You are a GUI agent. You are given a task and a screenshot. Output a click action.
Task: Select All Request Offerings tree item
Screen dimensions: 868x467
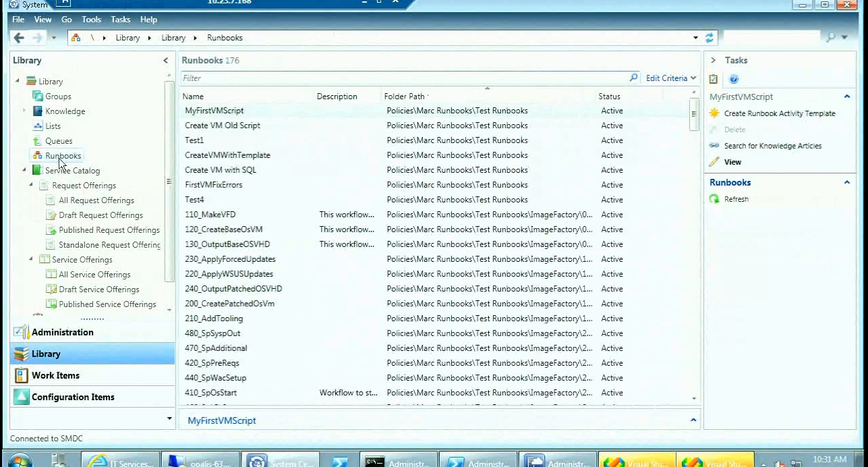(96, 200)
